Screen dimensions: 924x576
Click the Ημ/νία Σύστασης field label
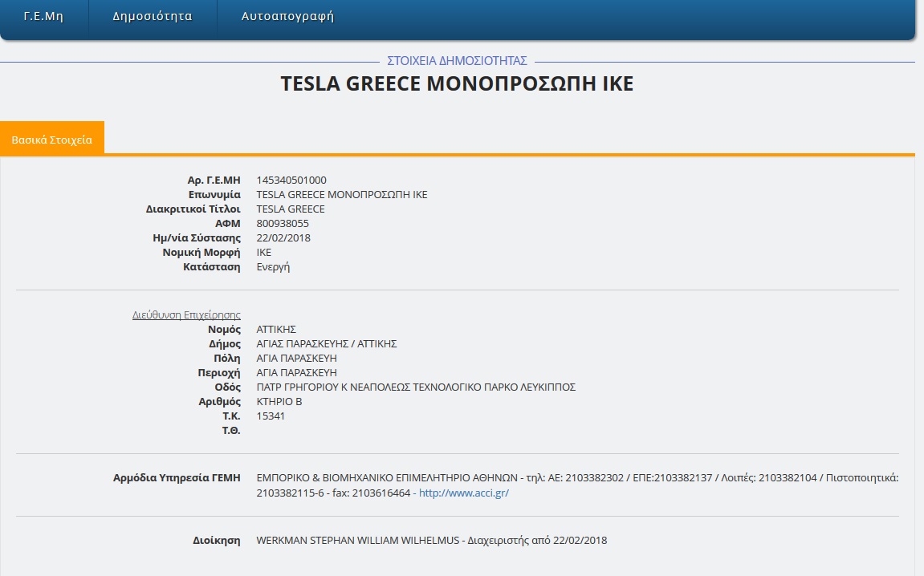[x=197, y=238]
